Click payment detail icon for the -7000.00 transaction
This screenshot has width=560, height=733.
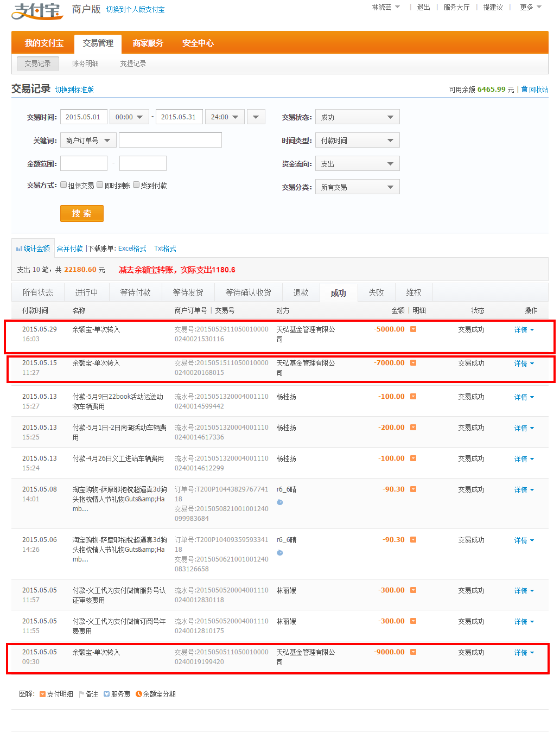point(413,363)
